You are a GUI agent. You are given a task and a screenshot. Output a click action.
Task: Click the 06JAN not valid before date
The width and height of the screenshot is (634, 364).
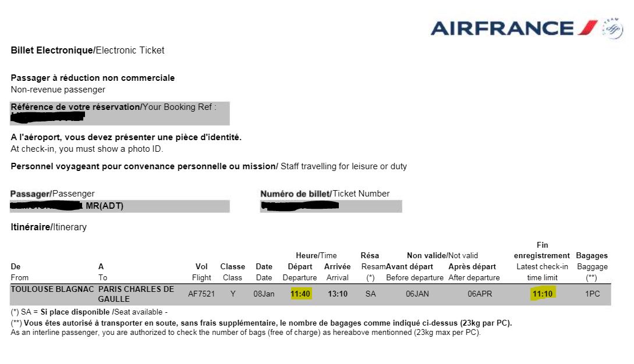417,294
